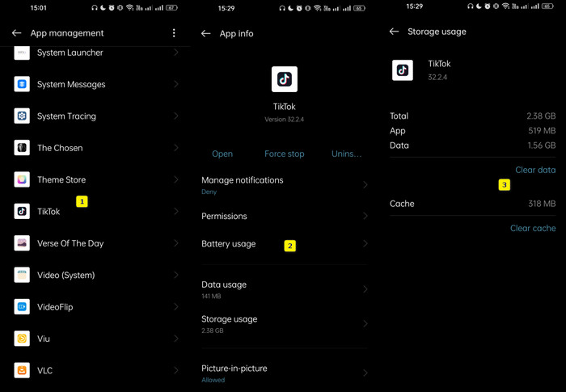Open Battery usage chevron
This screenshot has height=392, width=566.
[365, 243]
